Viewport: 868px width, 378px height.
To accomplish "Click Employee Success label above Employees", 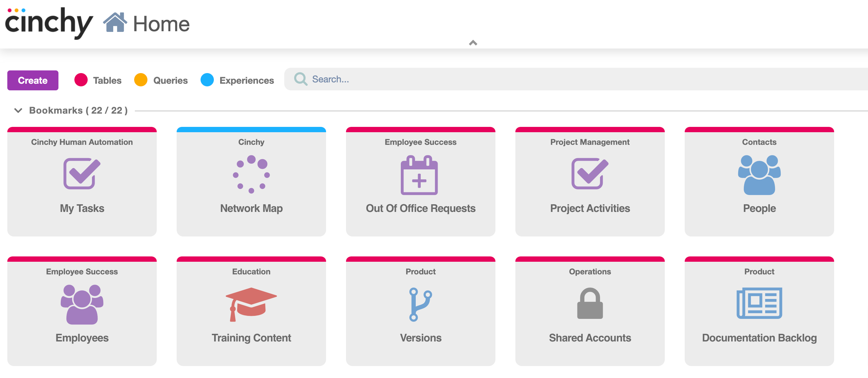I will pos(82,271).
